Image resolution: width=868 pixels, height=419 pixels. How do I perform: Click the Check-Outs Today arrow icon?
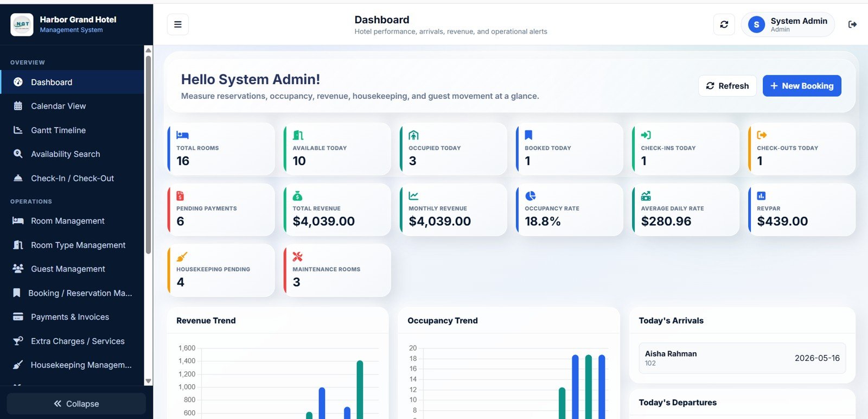point(762,135)
